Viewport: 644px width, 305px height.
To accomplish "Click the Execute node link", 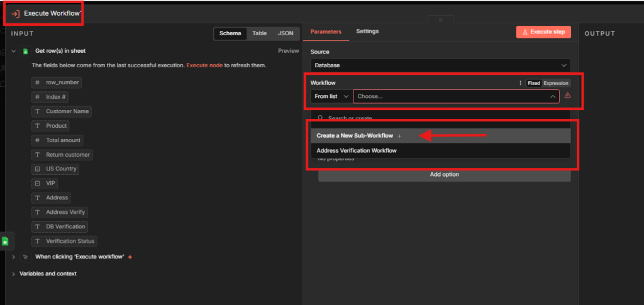I will click(204, 65).
